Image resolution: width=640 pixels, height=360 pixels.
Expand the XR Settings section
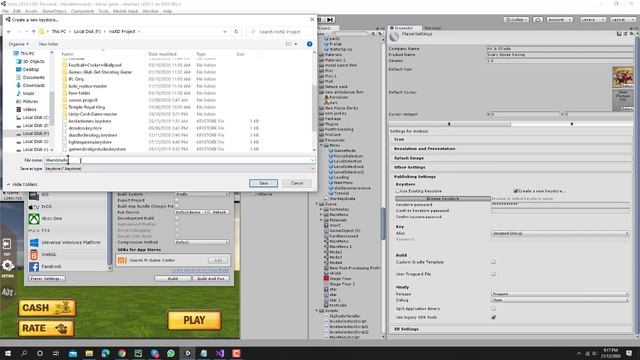tap(406, 329)
